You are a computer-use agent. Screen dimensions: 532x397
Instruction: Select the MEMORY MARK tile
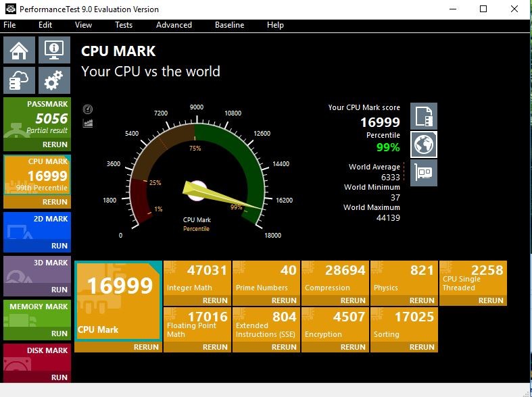[x=37, y=314]
